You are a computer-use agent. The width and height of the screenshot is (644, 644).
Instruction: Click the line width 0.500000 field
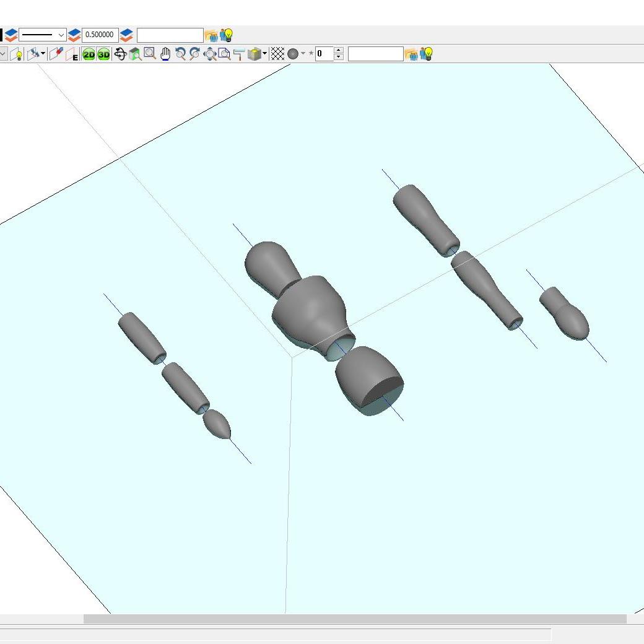click(x=100, y=35)
